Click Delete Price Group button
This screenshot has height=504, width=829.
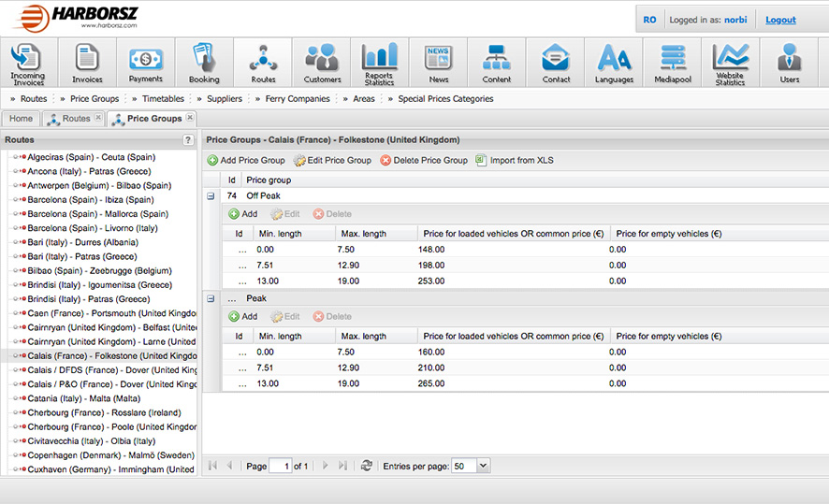click(x=424, y=161)
